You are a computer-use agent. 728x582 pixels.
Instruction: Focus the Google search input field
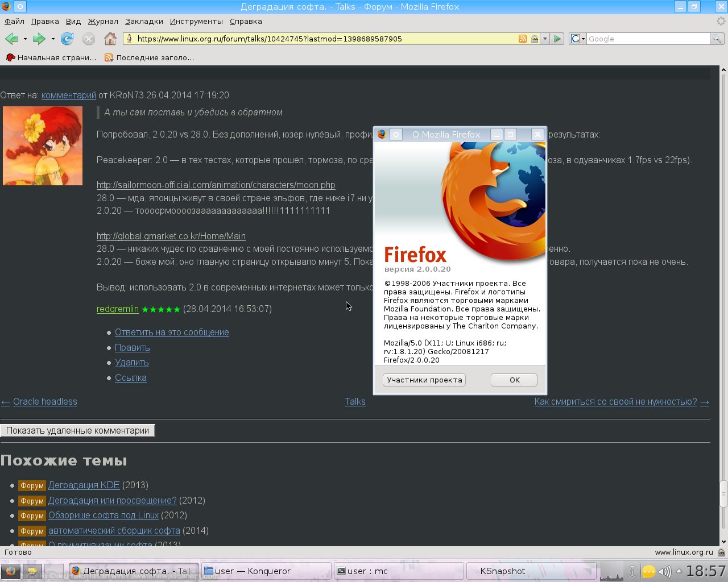pos(648,39)
